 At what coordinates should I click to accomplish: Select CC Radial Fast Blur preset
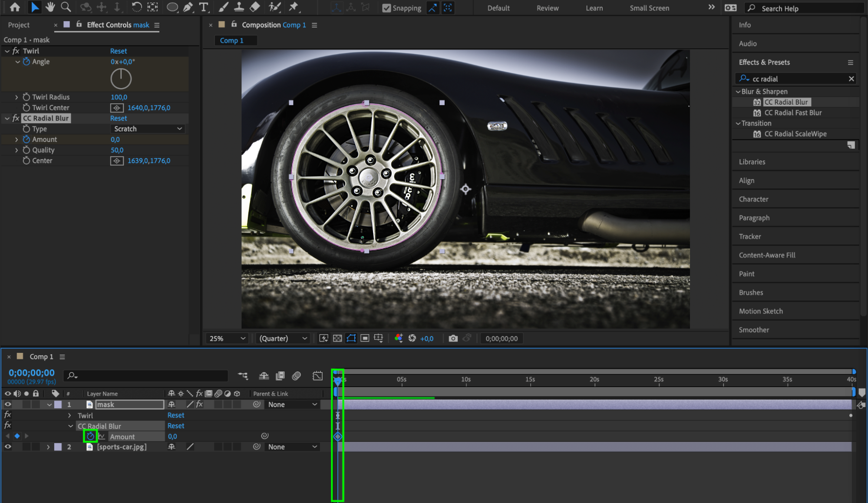coord(792,113)
